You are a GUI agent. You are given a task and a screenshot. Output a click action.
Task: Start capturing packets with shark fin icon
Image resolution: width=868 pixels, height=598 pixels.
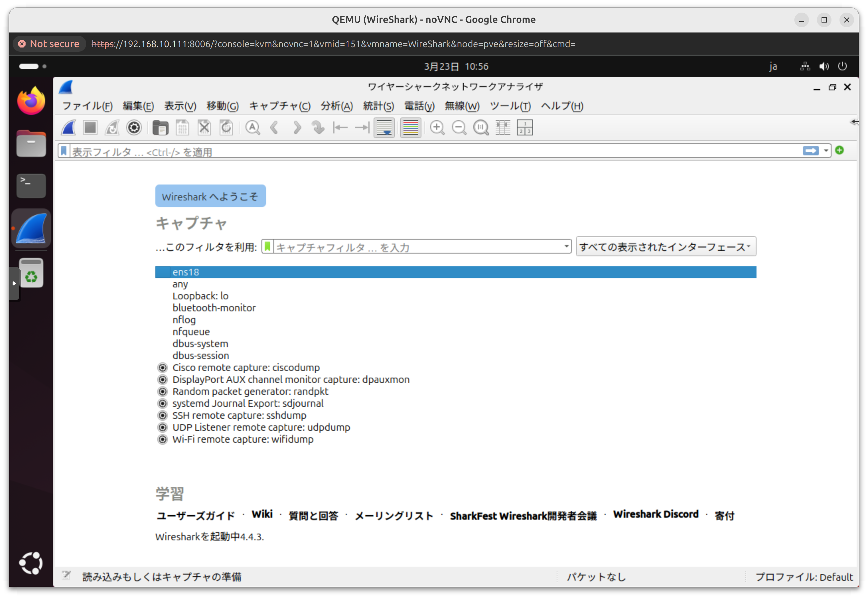(x=69, y=128)
